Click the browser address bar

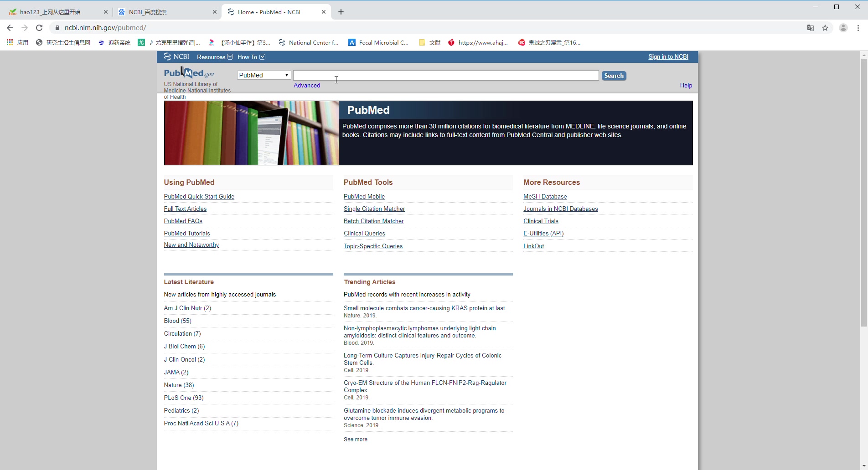pyautogui.click(x=429, y=28)
